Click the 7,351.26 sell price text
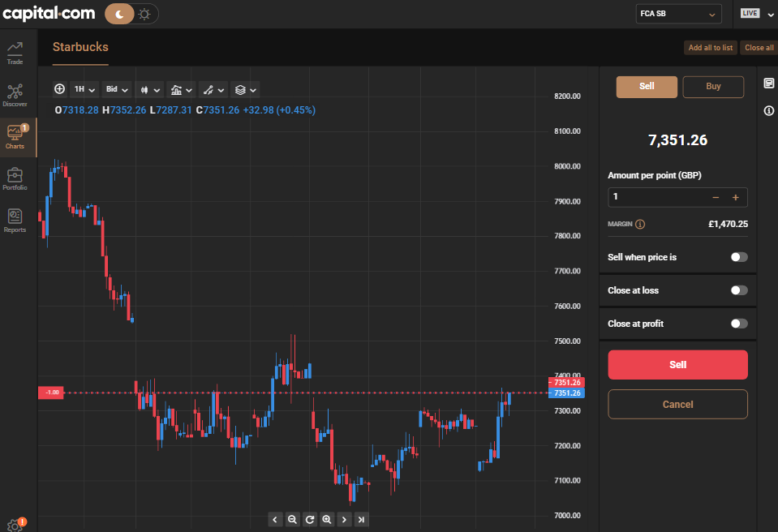This screenshot has width=778, height=532. pyautogui.click(x=677, y=140)
